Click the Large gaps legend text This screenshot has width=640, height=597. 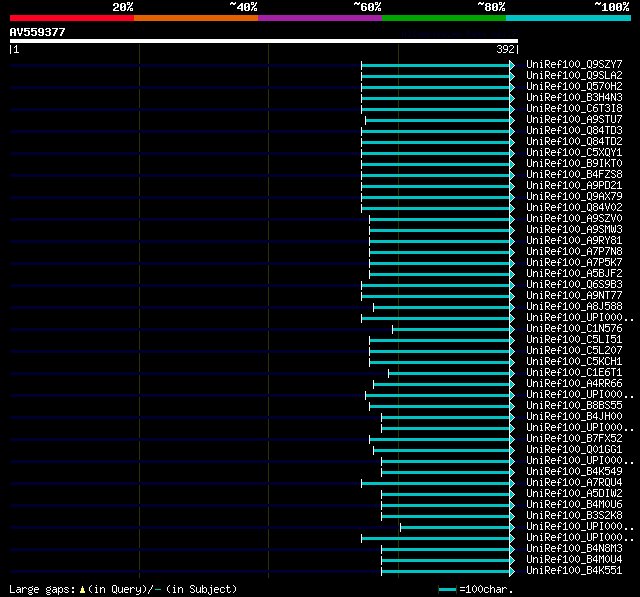123,589
